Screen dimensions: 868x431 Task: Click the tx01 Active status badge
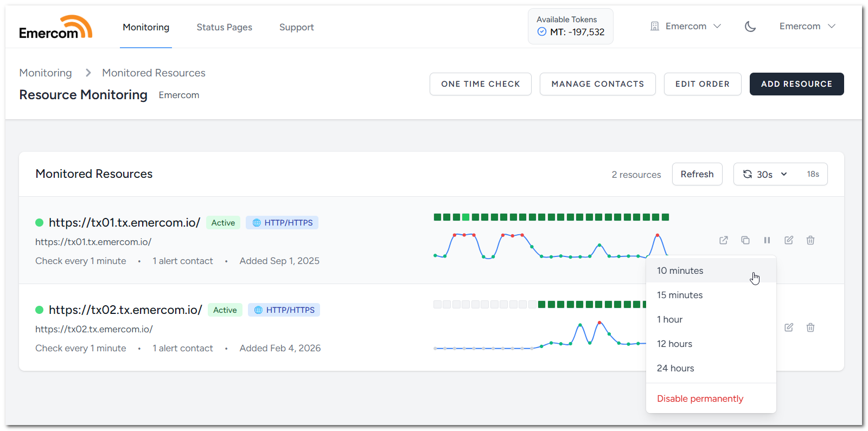click(223, 223)
